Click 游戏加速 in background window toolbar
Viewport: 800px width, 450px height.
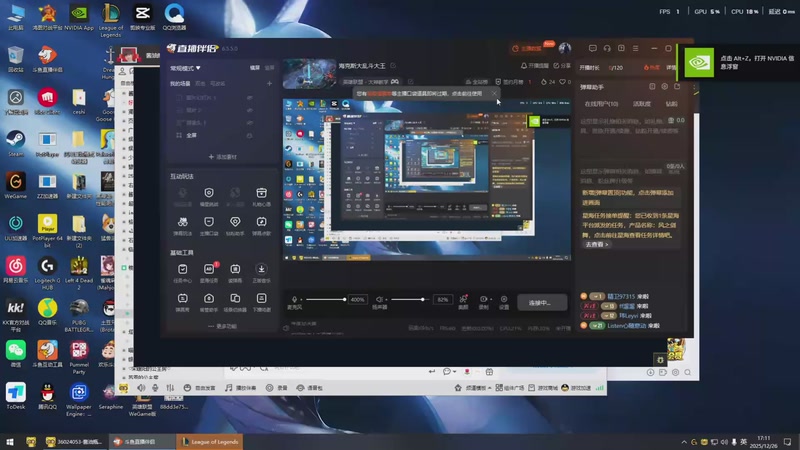pyautogui.click(x=576, y=388)
